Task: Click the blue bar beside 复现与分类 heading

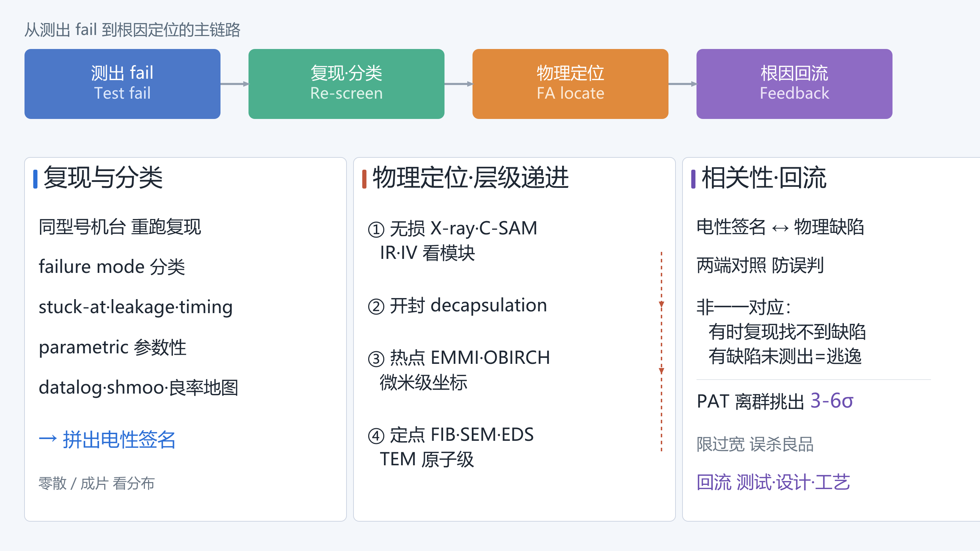Action: pos(35,179)
